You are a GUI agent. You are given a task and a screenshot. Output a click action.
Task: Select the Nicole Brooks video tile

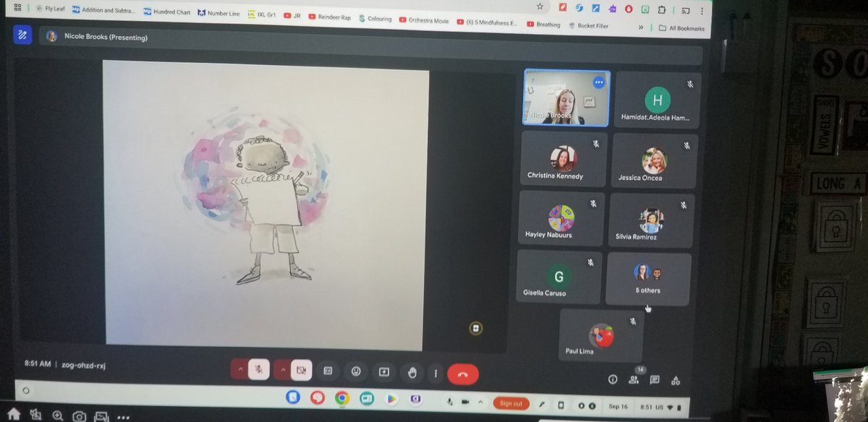coord(566,98)
